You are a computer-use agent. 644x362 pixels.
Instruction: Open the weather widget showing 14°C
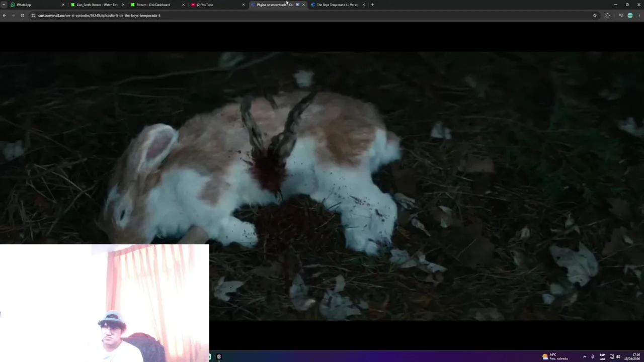pos(555,356)
